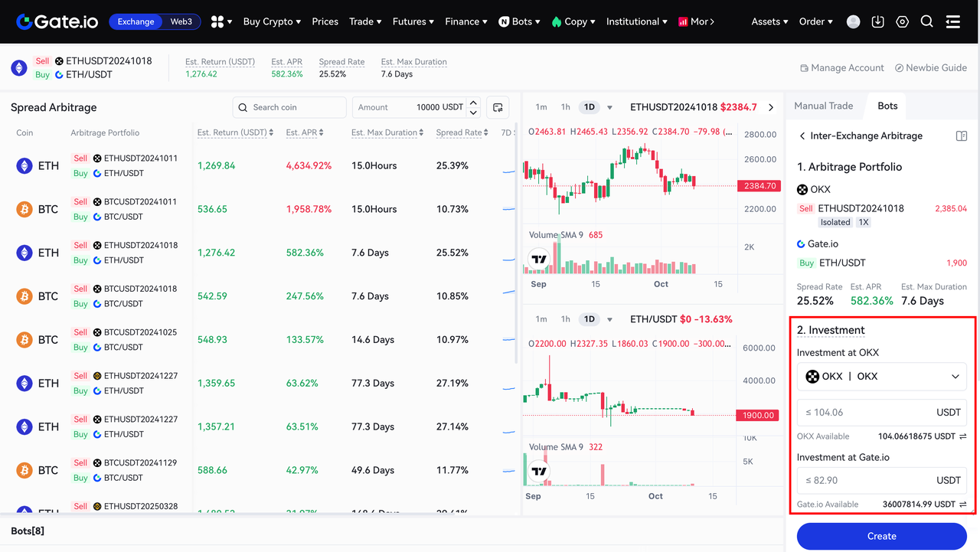Expand the OKX account dropdown
Screen dimensions: 980x552
[881, 376]
